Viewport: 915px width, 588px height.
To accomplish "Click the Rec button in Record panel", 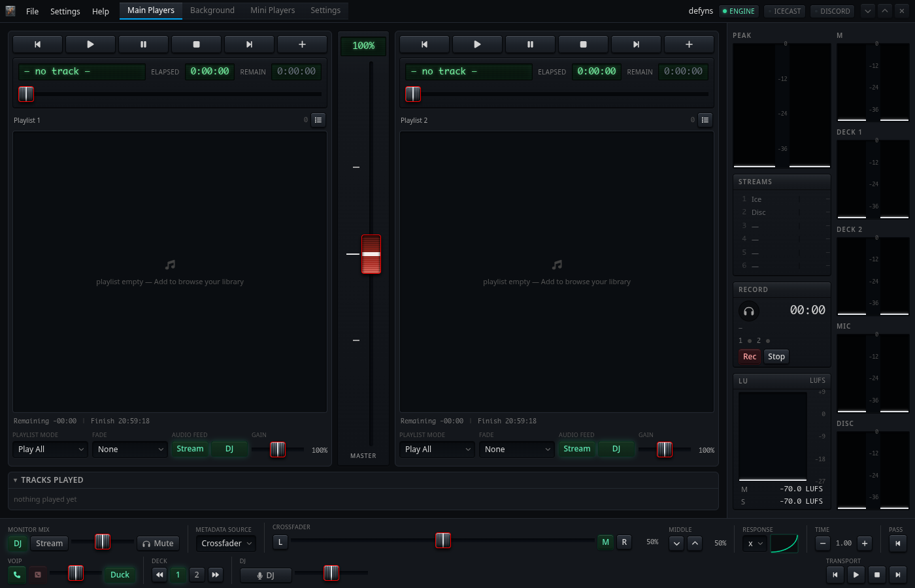I will point(750,357).
